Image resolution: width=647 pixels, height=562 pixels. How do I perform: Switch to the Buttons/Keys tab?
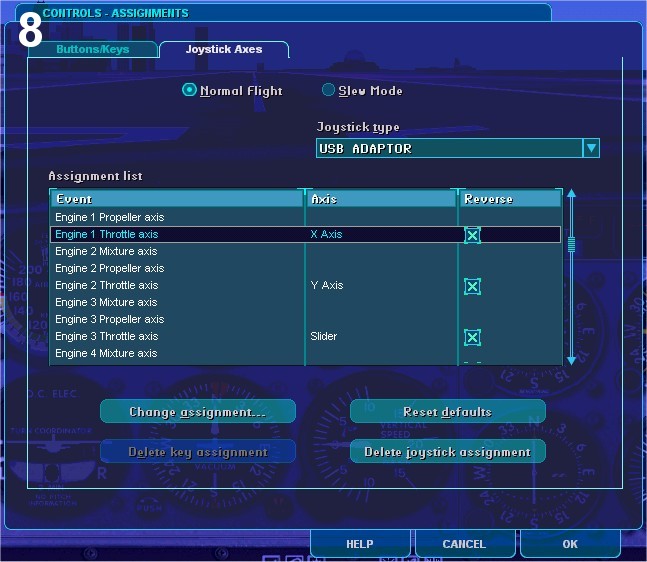click(x=93, y=49)
